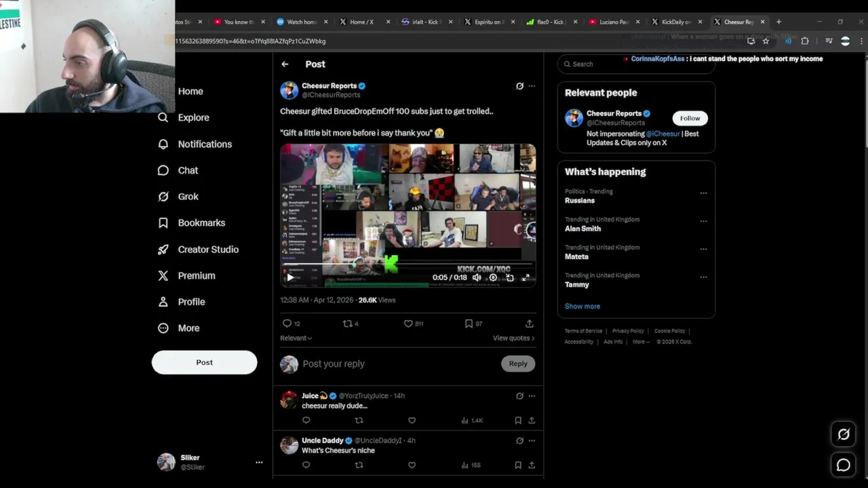This screenshot has width=868, height=488.
Task: Open more menu on Juice's reply
Action: [x=532, y=396]
